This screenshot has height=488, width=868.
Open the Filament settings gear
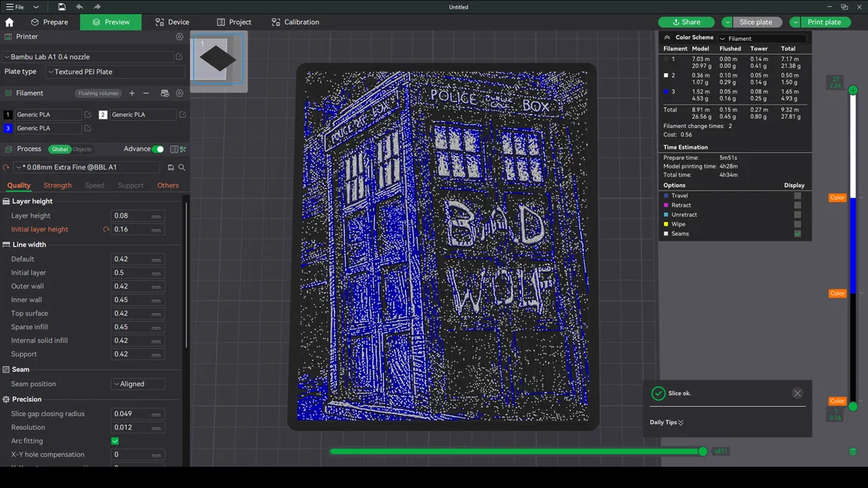[180, 94]
